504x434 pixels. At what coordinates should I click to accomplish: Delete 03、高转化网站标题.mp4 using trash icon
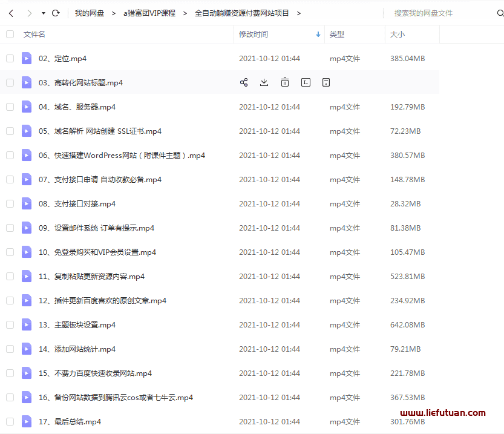(x=285, y=82)
